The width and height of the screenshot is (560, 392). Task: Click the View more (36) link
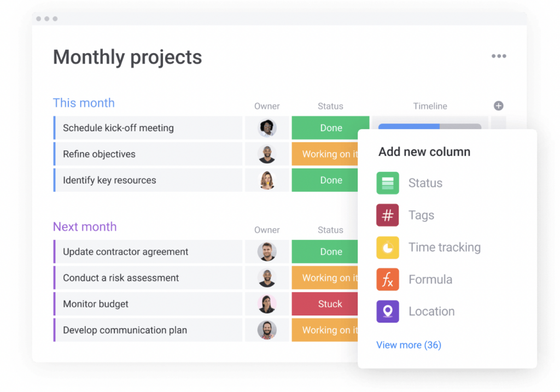(409, 345)
